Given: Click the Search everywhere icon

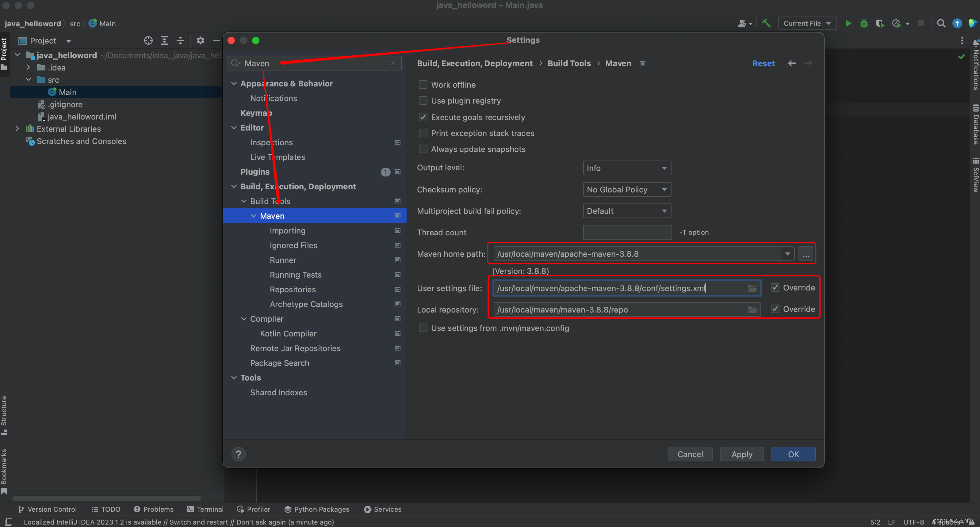Looking at the screenshot, I should 942,23.
